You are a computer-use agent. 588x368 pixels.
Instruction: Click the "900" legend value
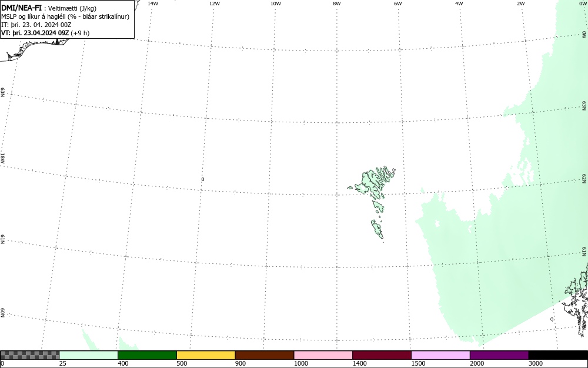pos(240,363)
